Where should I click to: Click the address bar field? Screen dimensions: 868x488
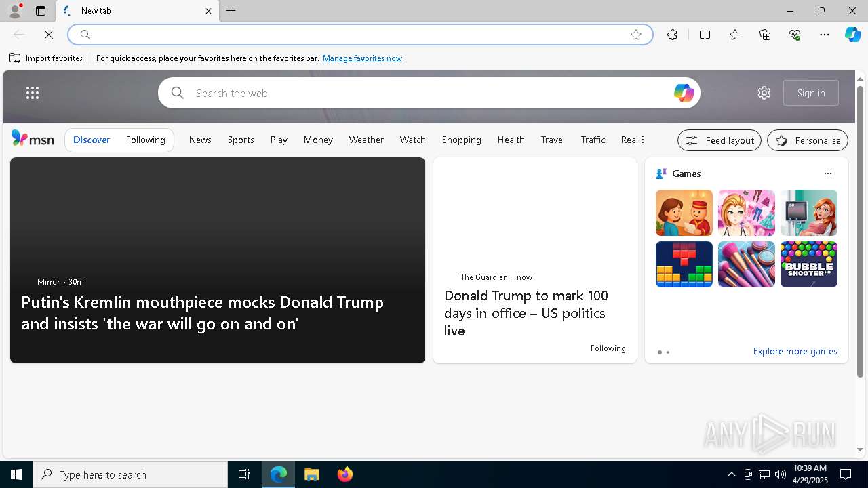click(359, 35)
